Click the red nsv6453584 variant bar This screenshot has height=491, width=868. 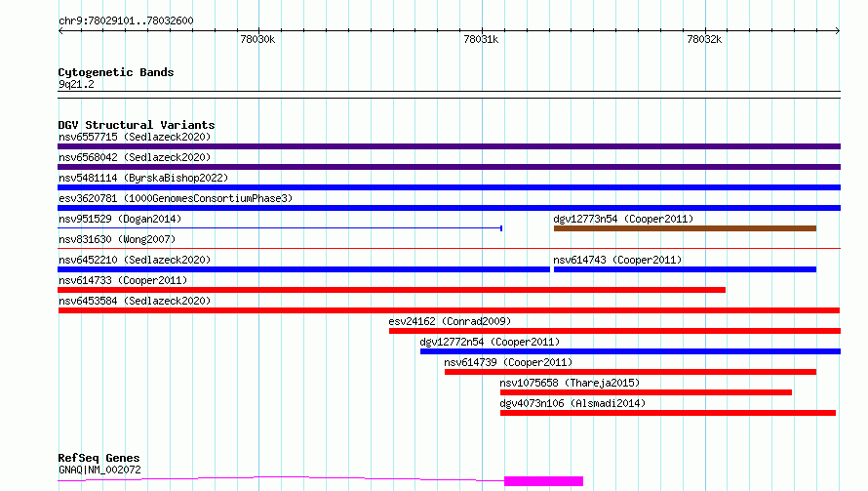pos(449,310)
